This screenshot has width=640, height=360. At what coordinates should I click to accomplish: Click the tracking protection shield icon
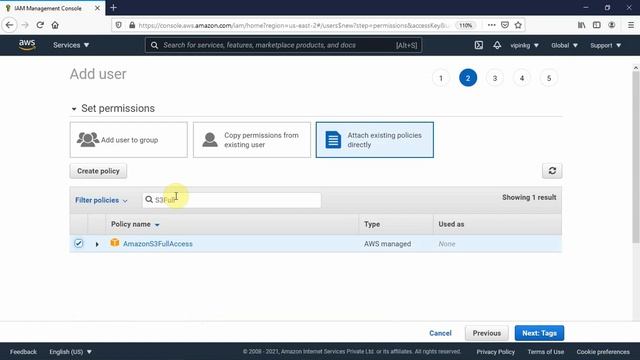(118, 25)
